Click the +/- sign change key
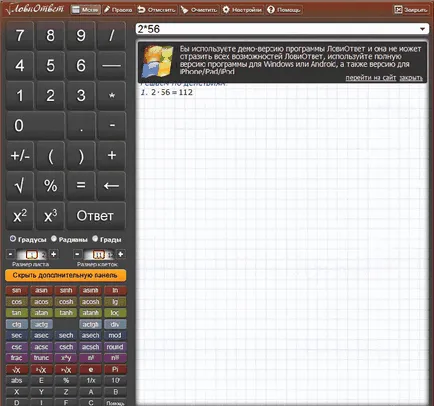 [x=20, y=155]
